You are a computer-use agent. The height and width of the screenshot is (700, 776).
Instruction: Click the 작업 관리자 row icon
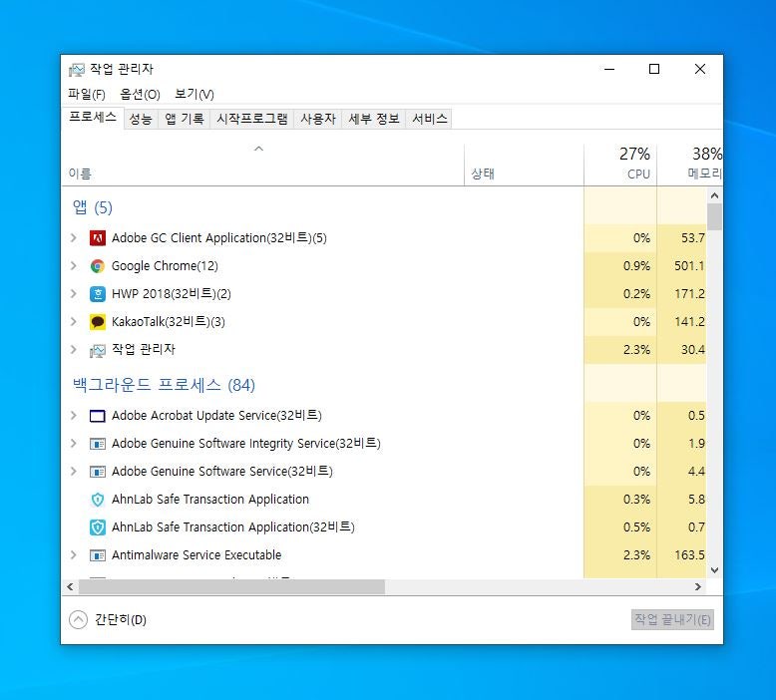pos(98,351)
